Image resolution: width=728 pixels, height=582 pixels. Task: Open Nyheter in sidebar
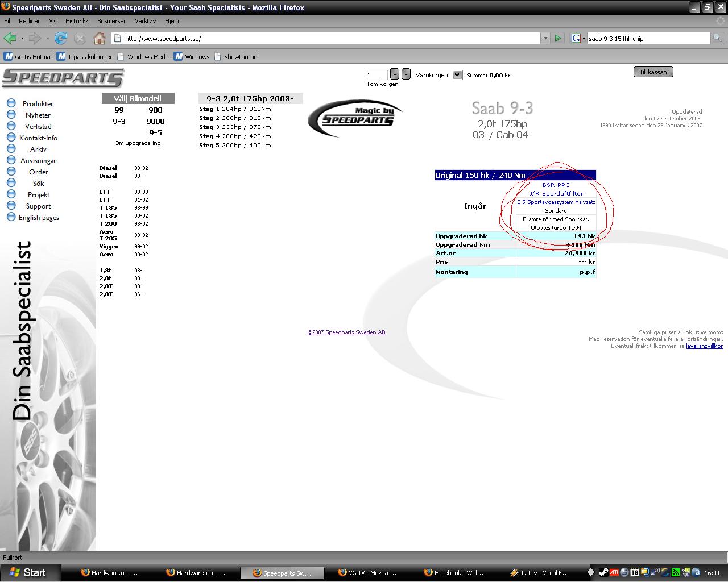(38, 115)
